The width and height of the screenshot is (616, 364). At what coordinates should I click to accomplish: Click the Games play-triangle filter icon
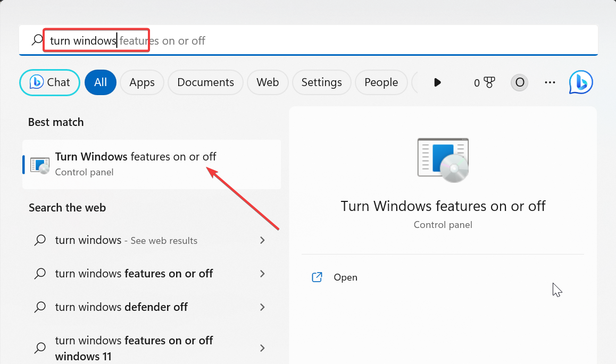(x=437, y=82)
